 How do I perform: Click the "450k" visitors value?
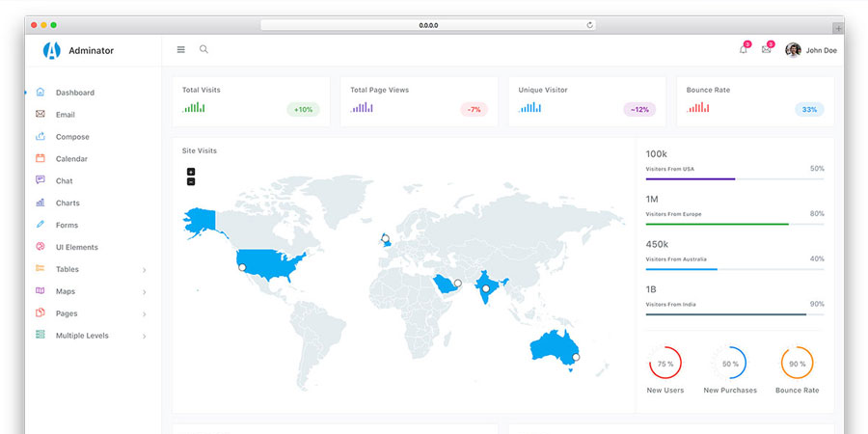point(657,244)
